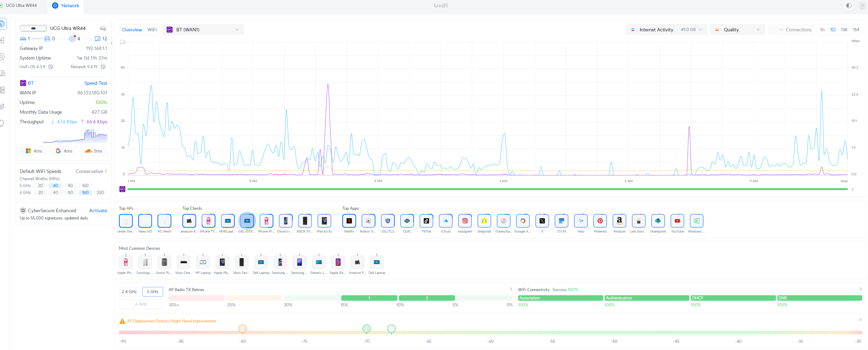Select the Nano HD access point icon
This screenshot has width=868, height=350.
145,221
